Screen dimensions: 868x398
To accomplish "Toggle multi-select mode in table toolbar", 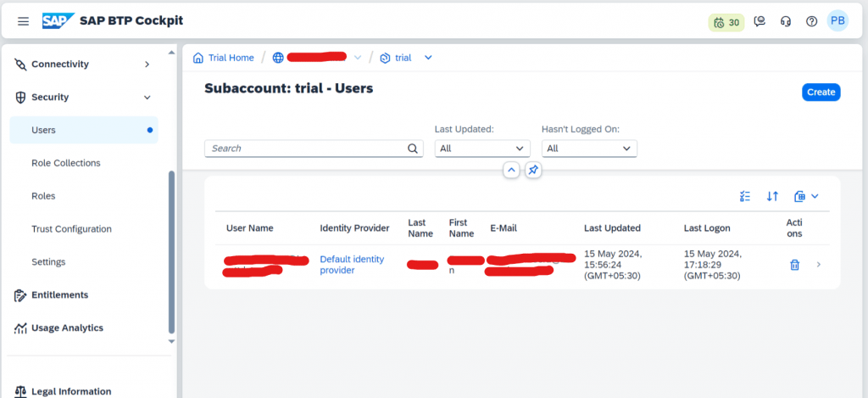I will 745,196.
